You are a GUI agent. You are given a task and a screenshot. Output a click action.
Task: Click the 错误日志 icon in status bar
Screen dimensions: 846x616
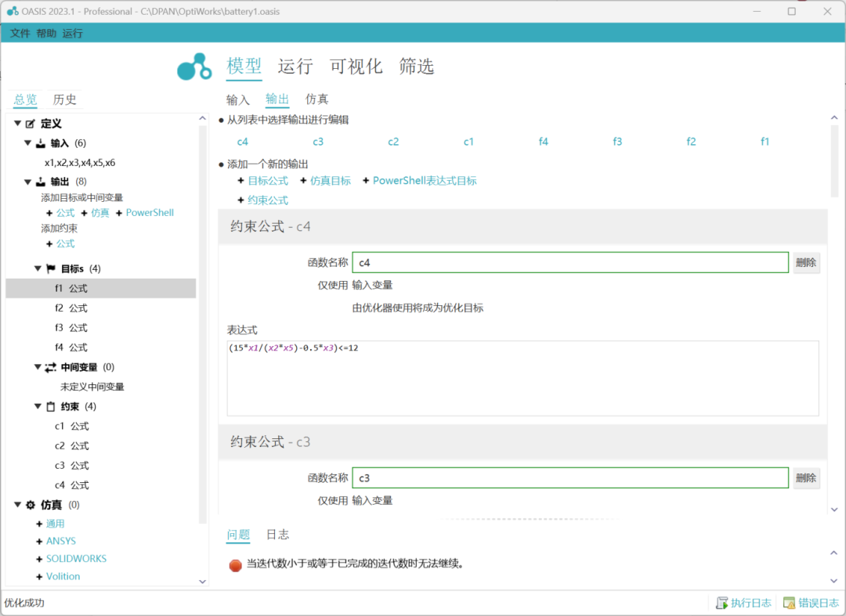[x=789, y=603]
